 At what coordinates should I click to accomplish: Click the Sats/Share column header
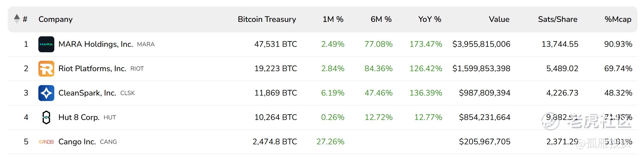558,19
